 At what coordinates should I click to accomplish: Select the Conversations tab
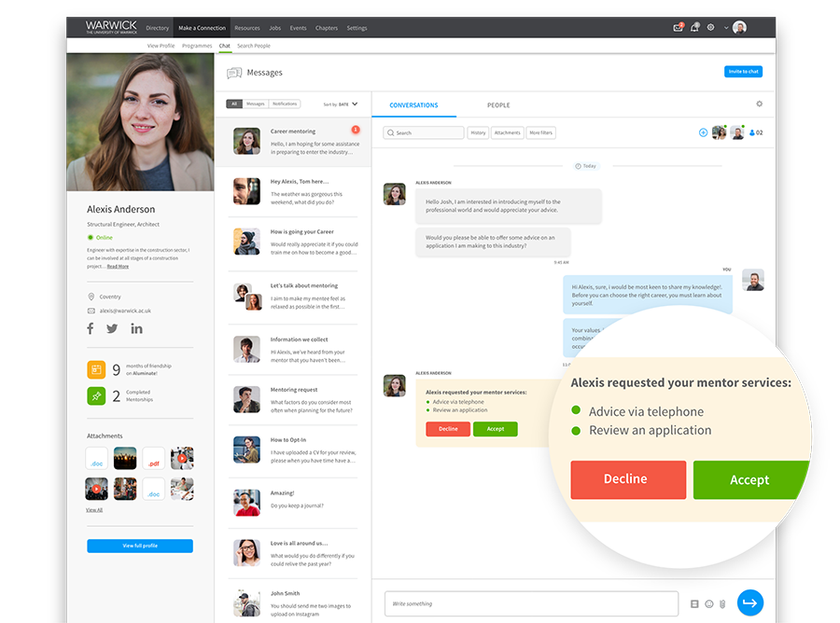[413, 105]
